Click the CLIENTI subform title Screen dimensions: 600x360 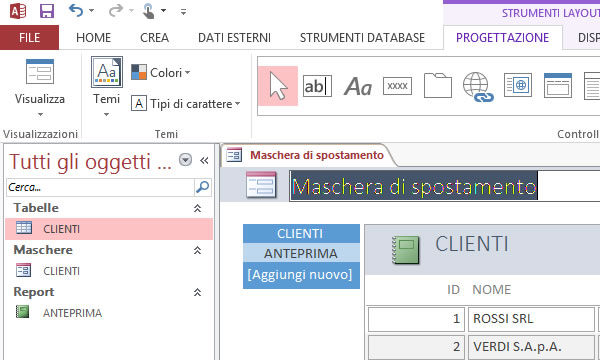pos(472,244)
